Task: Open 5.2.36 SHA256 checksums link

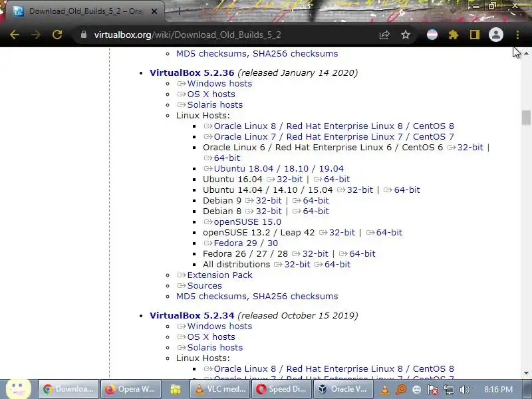Action: tap(295, 296)
